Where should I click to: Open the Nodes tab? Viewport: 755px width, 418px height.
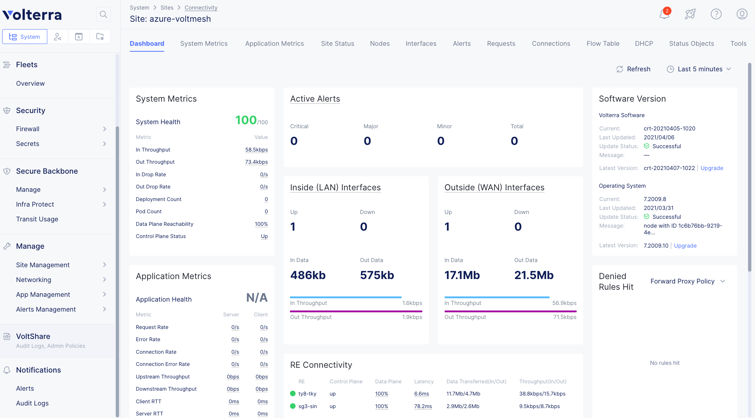click(379, 43)
